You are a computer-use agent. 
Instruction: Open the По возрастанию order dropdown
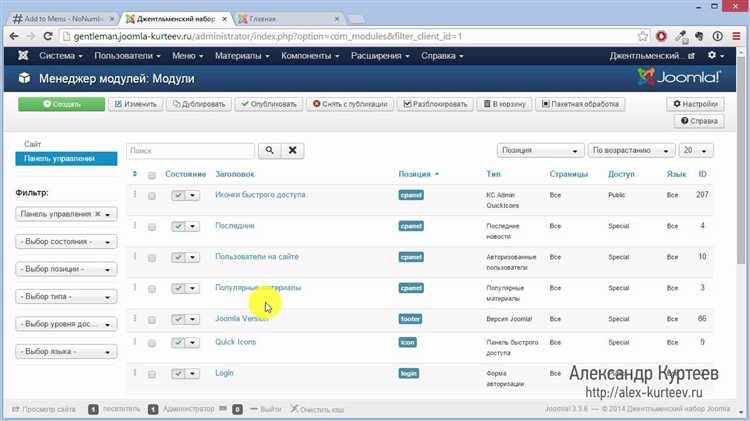631,150
